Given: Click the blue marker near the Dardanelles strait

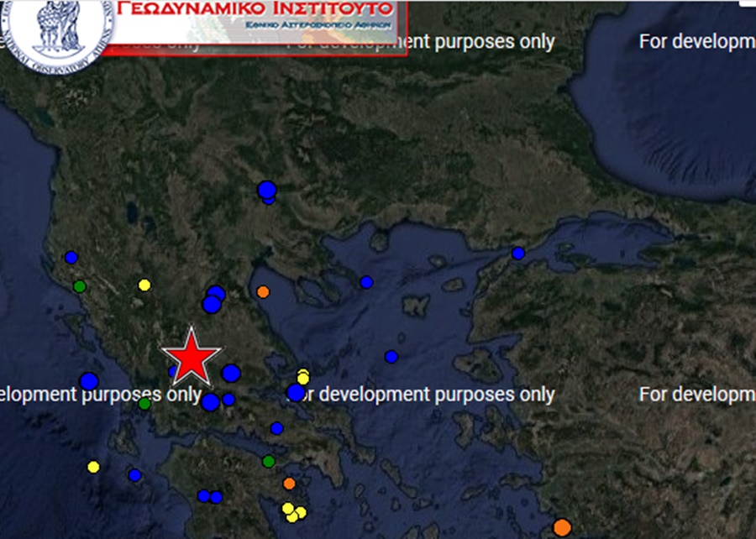Looking at the screenshot, I should pos(518,254).
